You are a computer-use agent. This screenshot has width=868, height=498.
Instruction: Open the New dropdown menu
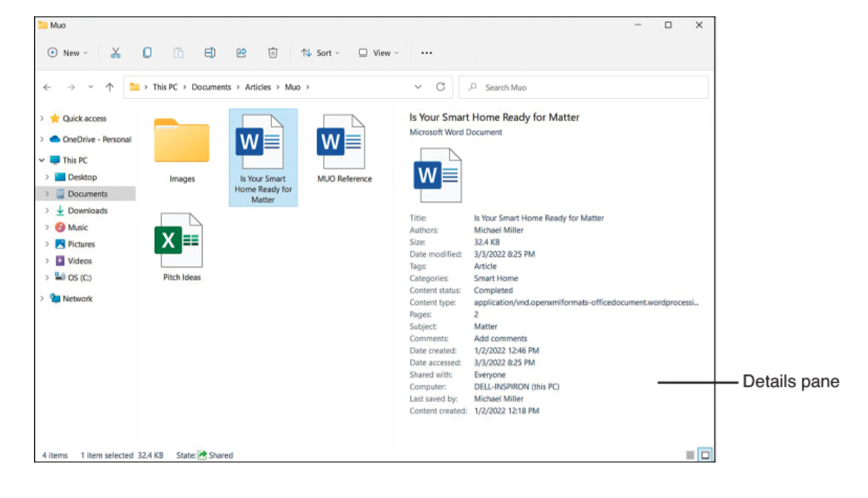[67, 53]
